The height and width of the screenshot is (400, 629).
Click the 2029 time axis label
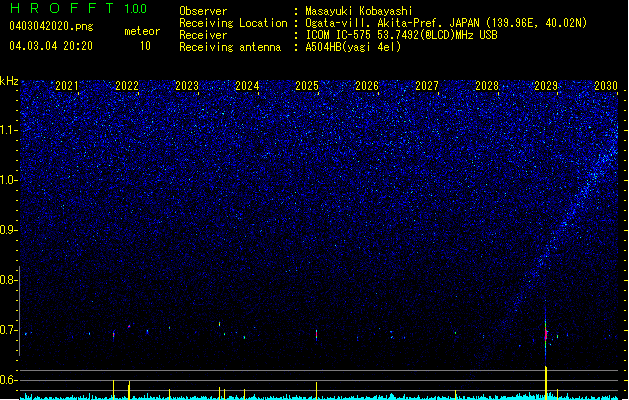pos(546,86)
